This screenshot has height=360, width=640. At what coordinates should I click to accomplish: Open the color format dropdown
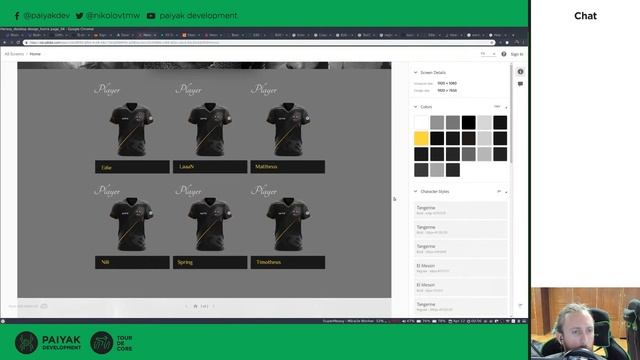(x=500, y=107)
